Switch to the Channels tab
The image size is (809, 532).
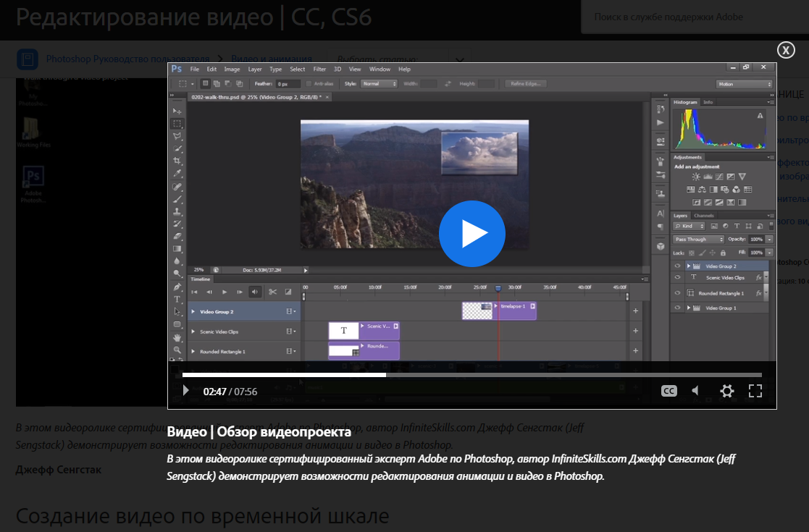(704, 216)
